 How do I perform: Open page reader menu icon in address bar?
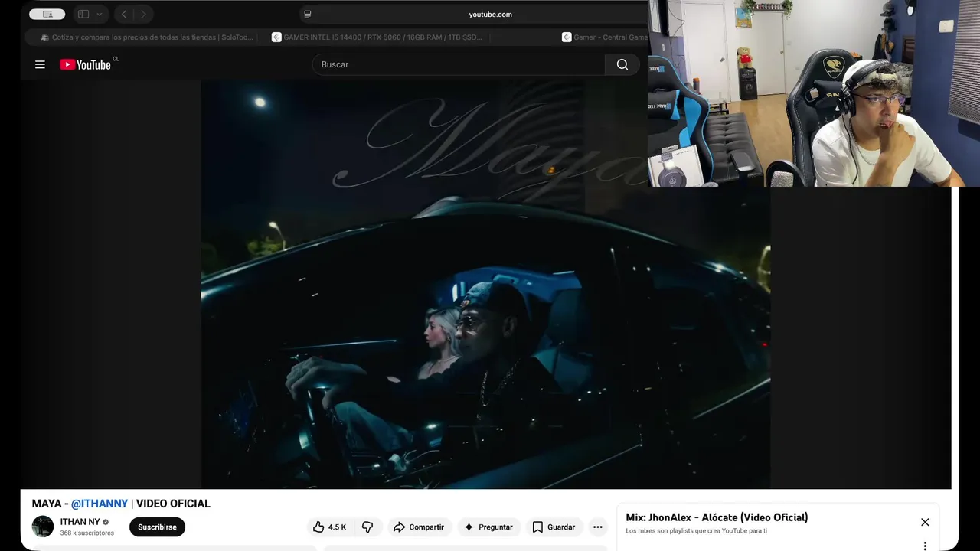307,14
